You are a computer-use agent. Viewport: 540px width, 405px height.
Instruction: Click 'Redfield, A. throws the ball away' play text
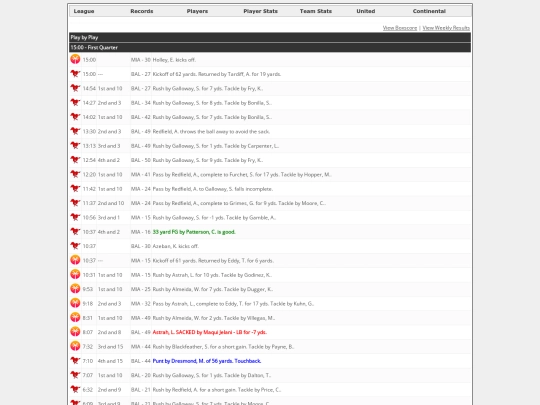(x=211, y=132)
